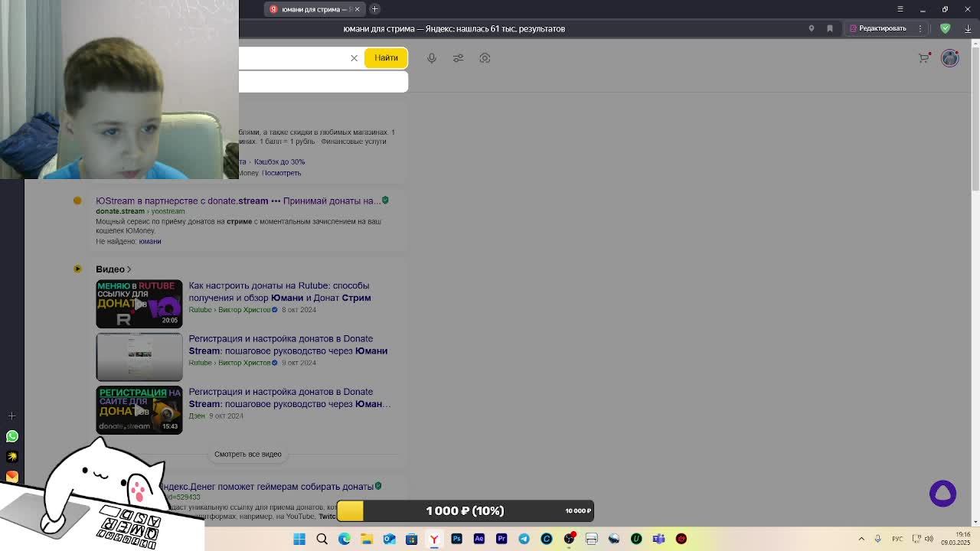Image resolution: width=980 pixels, height=551 pixels.
Task: Open 'Как настроить донаты на Rutube' video link
Action: 279,292
